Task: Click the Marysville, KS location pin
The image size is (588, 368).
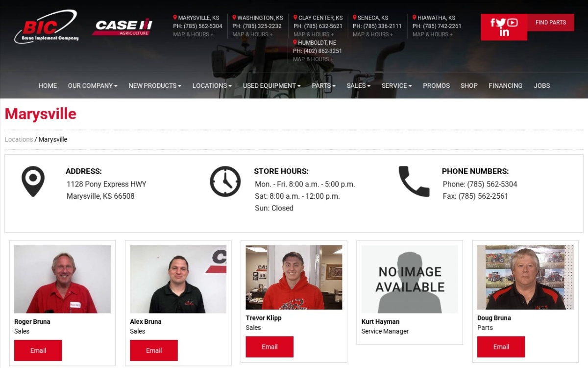Action: [x=175, y=18]
